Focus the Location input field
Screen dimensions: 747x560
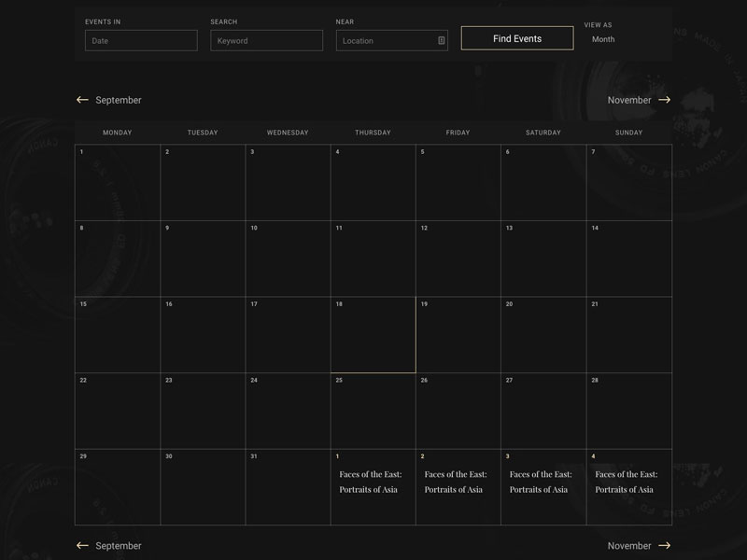pos(391,40)
